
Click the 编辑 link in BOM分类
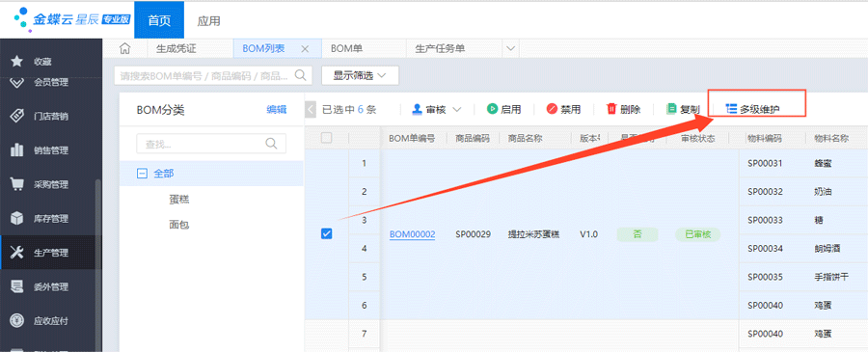pyautogui.click(x=277, y=110)
